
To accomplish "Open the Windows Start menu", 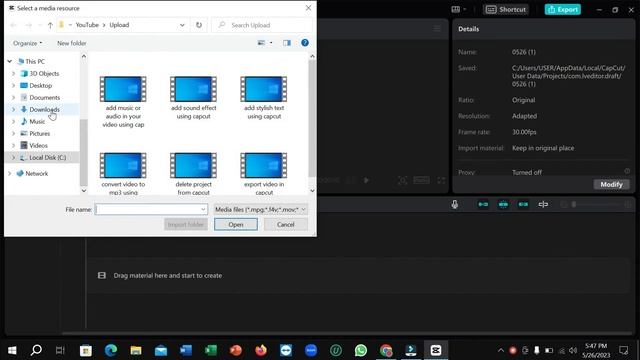I will coord(12,350).
